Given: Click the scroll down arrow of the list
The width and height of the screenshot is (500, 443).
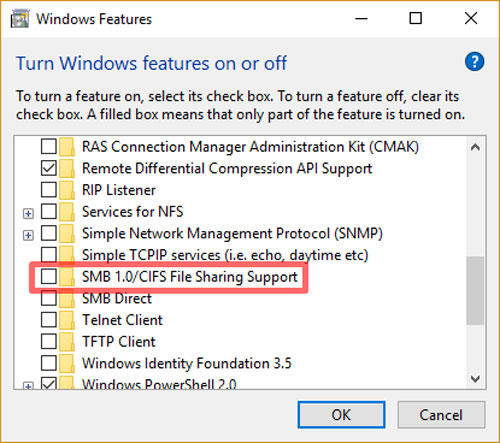Looking at the screenshot, I should [475, 379].
